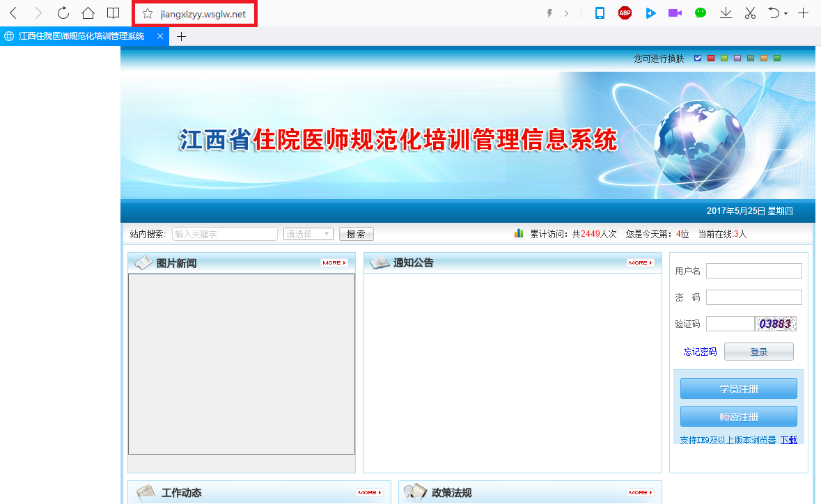Expand MORE in the 通知公告 panel
This screenshot has height=504, width=821.
[x=640, y=262]
